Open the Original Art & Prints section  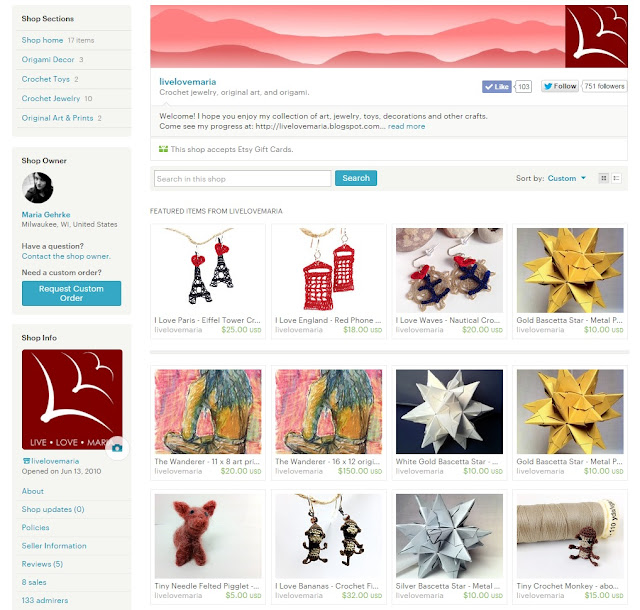(x=58, y=118)
